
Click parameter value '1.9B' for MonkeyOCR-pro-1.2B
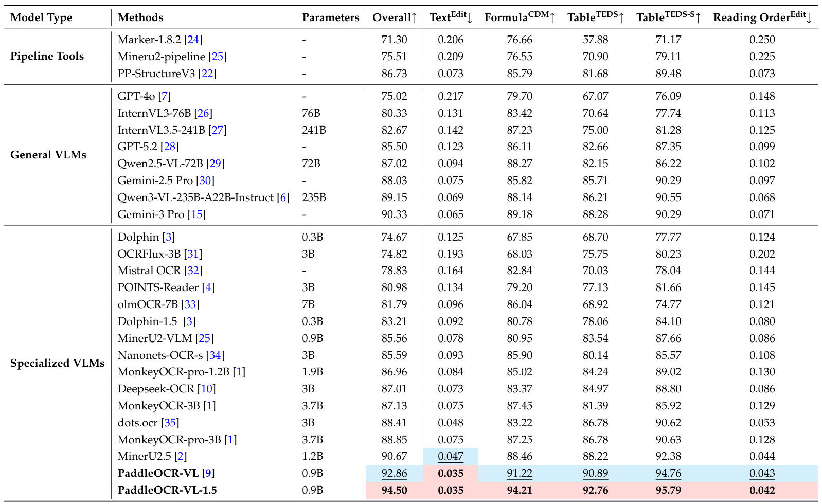313,372
